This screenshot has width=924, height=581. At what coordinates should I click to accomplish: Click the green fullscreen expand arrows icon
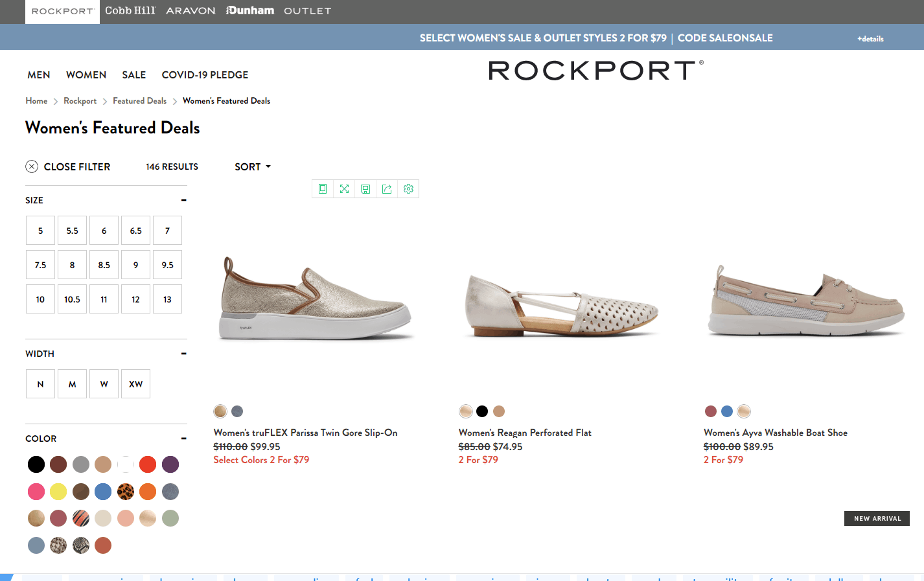click(344, 189)
